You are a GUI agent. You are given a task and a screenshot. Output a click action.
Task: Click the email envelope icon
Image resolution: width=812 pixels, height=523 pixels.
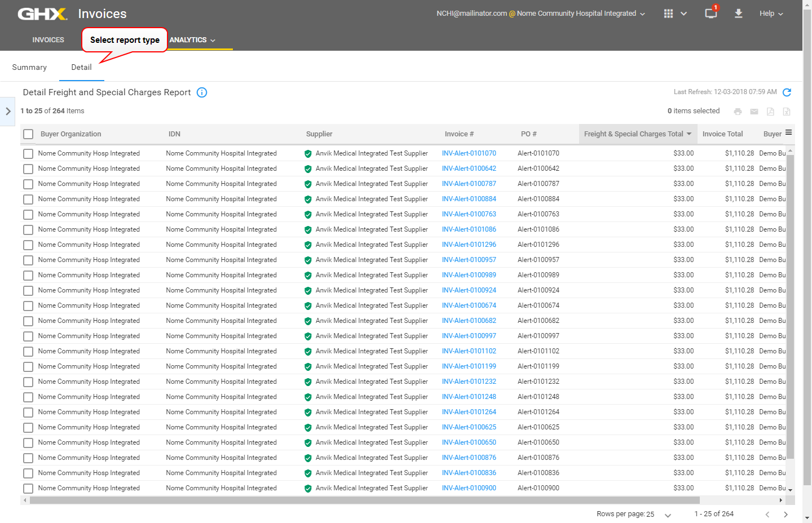754,112
